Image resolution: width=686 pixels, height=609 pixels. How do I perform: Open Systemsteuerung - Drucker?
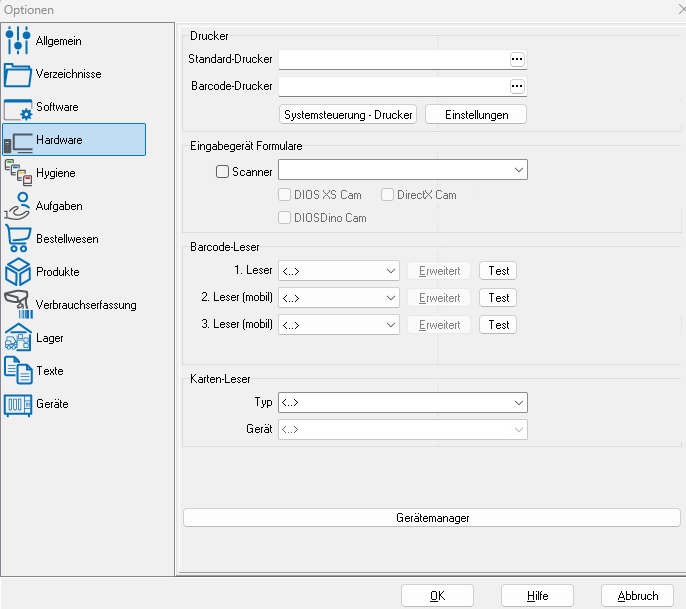(x=348, y=115)
